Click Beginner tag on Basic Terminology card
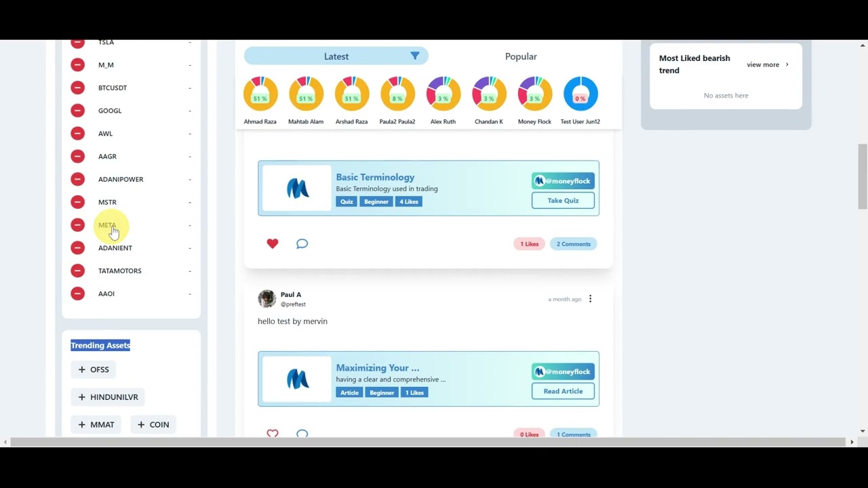This screenshot has width=868, height=488. point(376,201)
